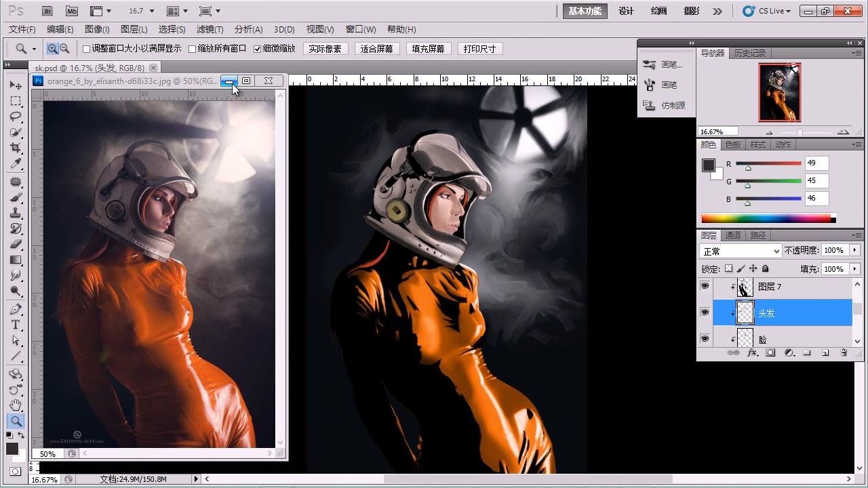Hide the 图层 7 layer
The width and height of the screenshot is (868, 488).
pyautogui.click(x=705, y=287)
